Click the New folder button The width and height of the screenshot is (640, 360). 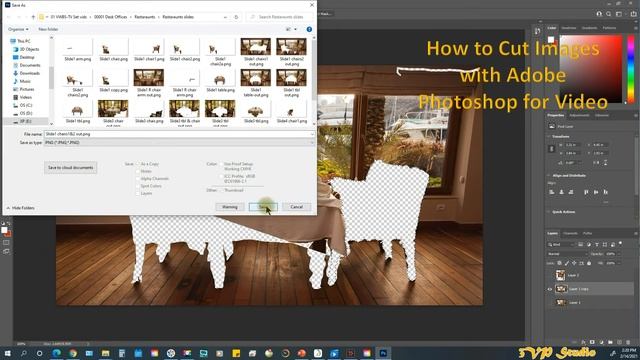point(48,29)
